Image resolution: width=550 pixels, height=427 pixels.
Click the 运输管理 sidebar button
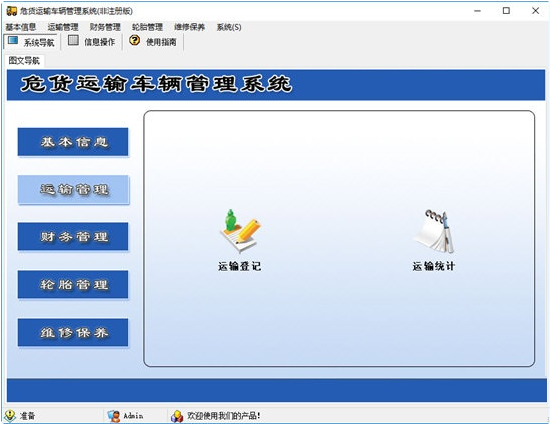73,190
